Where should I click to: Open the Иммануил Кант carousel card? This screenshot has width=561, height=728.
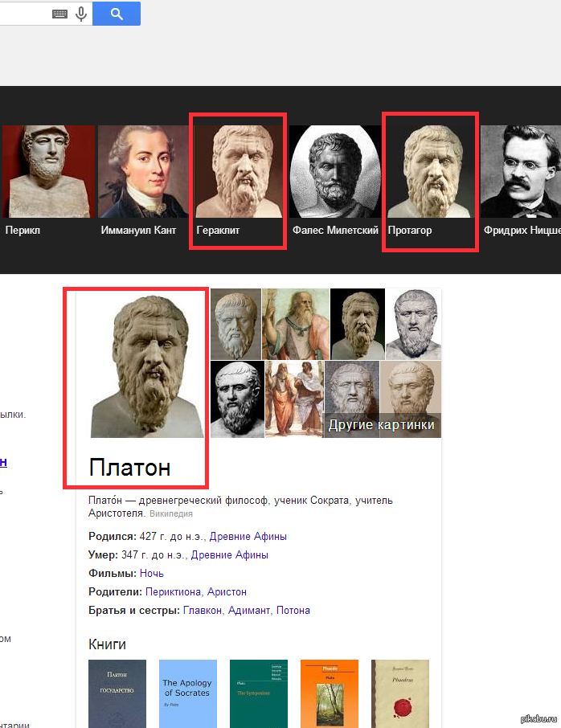point(143,181)
